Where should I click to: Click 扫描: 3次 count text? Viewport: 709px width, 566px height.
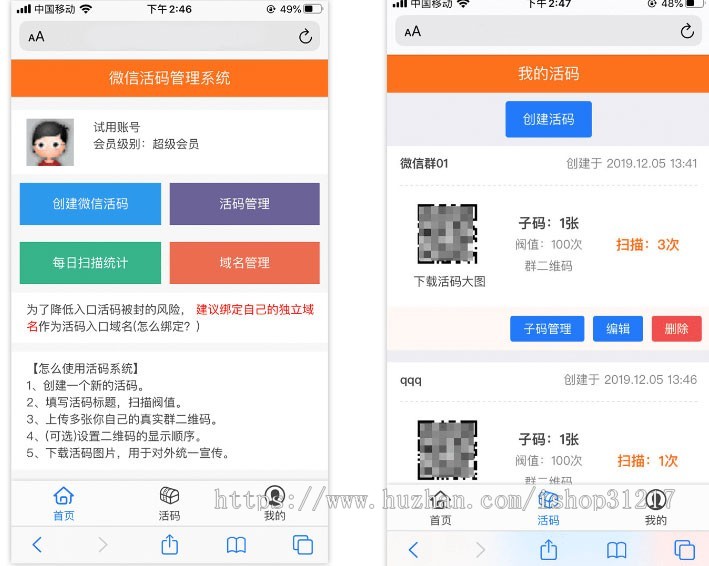648,245
